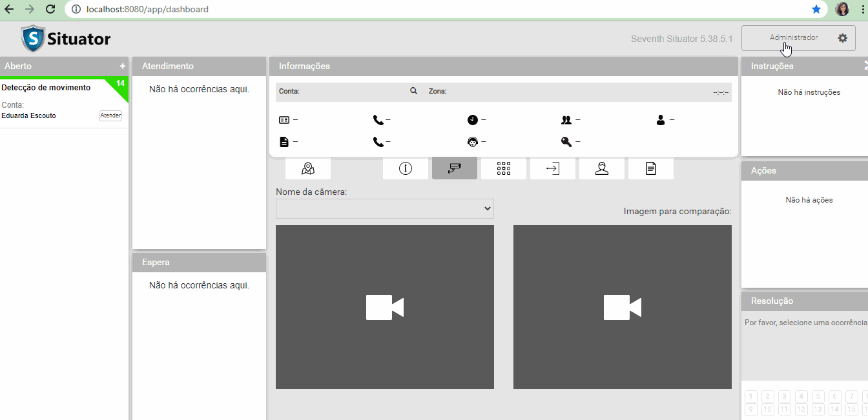Bookmark page with the star icon

[816, 10]
